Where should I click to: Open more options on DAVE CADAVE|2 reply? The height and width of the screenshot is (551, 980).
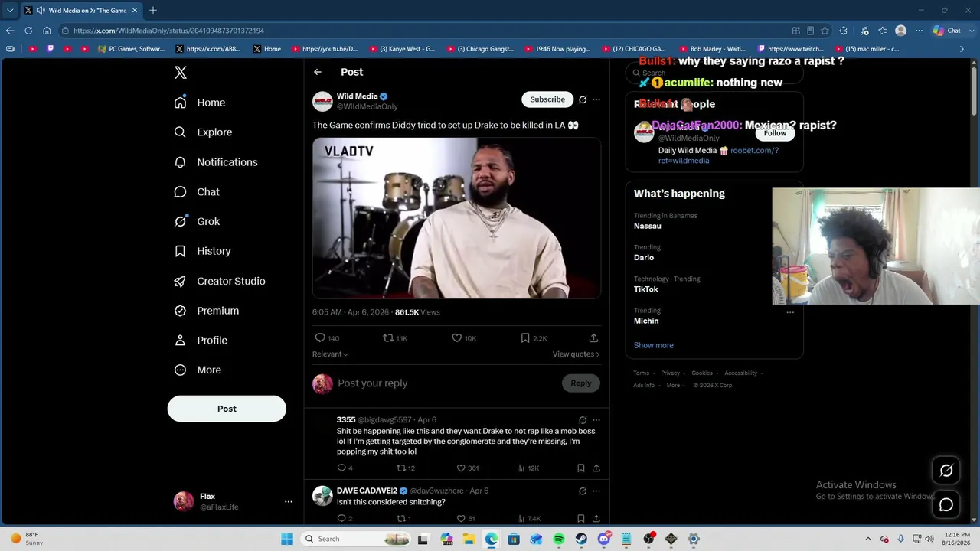point(596,491)
